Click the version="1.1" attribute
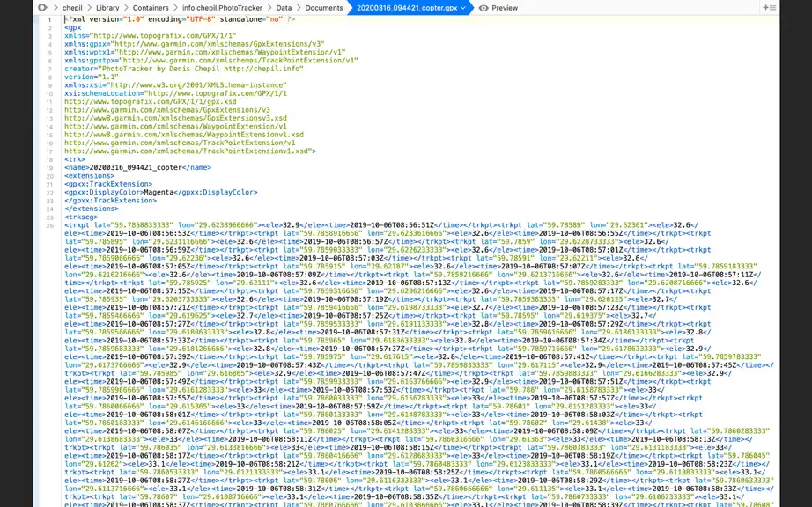The image size is (812, 507). [91, 77]
